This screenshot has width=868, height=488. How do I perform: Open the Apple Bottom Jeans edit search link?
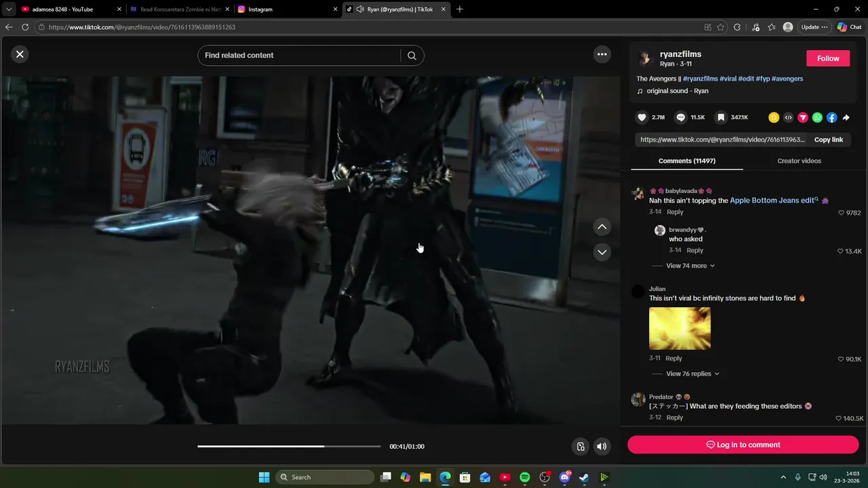(x=774, y=201)
